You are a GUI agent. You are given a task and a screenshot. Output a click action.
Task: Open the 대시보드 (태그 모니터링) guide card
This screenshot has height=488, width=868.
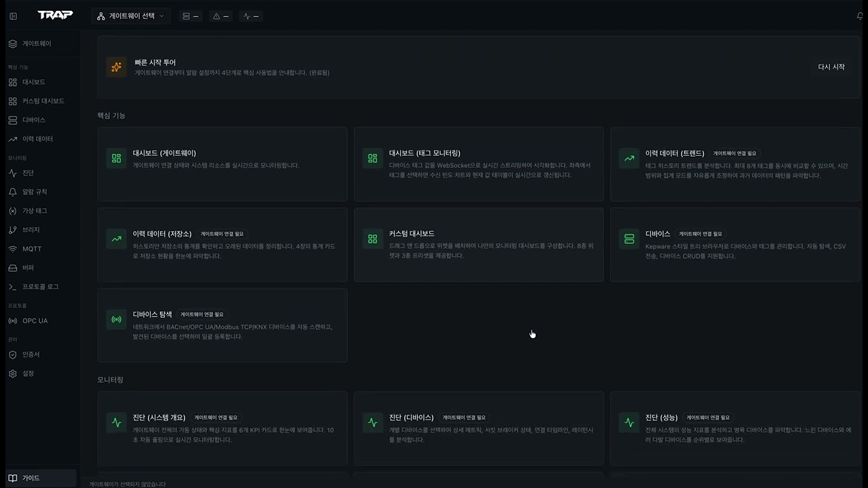pyautogui.click(x=478, y=164)
